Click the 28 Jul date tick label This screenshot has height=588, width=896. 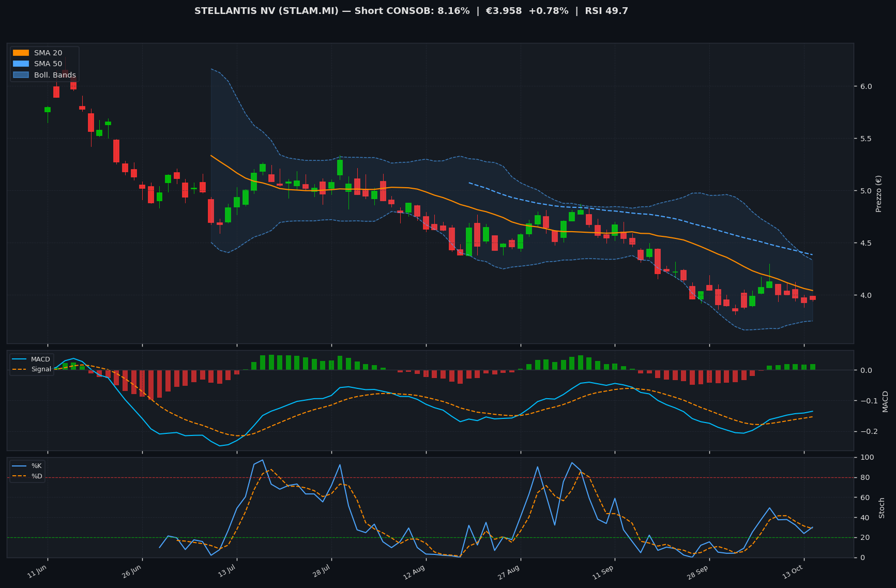click(322, 571)
